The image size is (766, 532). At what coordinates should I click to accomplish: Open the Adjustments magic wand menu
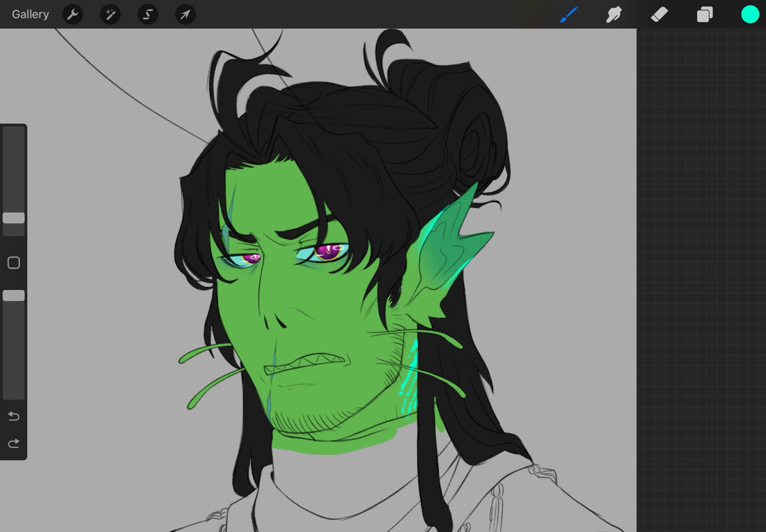click(110, 15)
